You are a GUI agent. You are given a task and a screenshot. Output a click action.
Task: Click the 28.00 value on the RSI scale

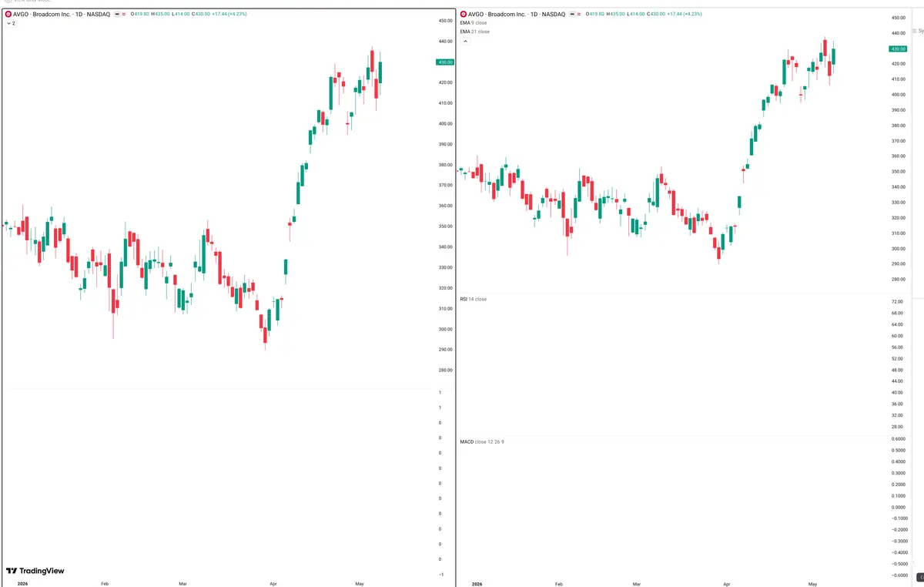click(897, 427)
